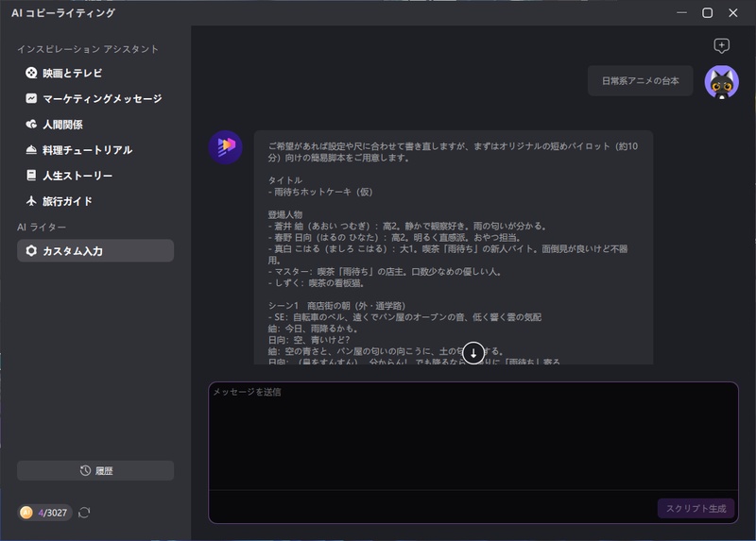
Task: Click the line 雨待ちホットケーキ（仮）
Action: [320, 192]
